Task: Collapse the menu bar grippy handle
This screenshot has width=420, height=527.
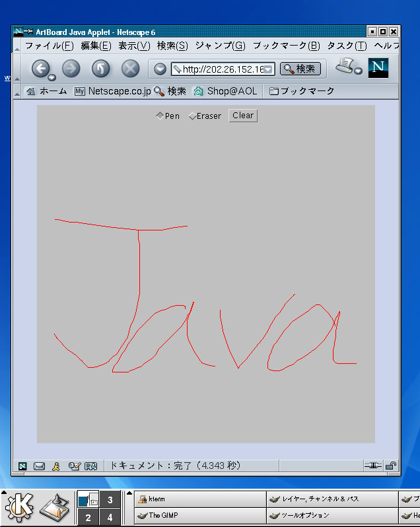Action: click(x=17, y=46)
